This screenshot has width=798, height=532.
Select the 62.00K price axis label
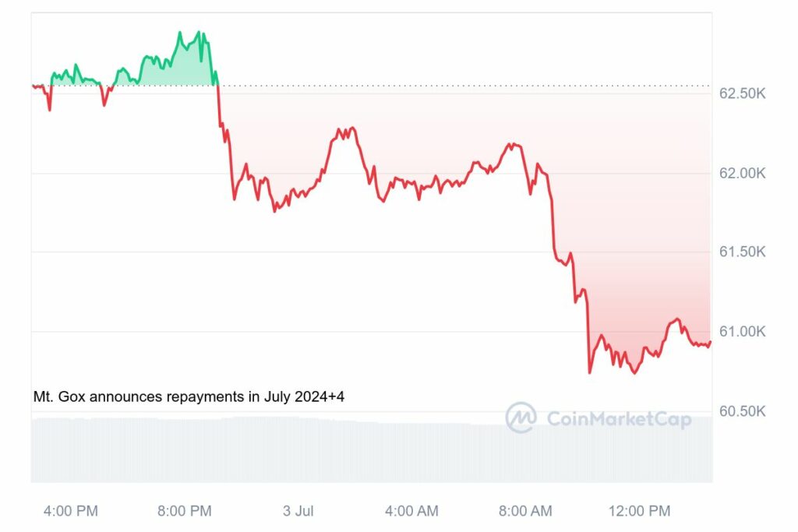(742, 173)
